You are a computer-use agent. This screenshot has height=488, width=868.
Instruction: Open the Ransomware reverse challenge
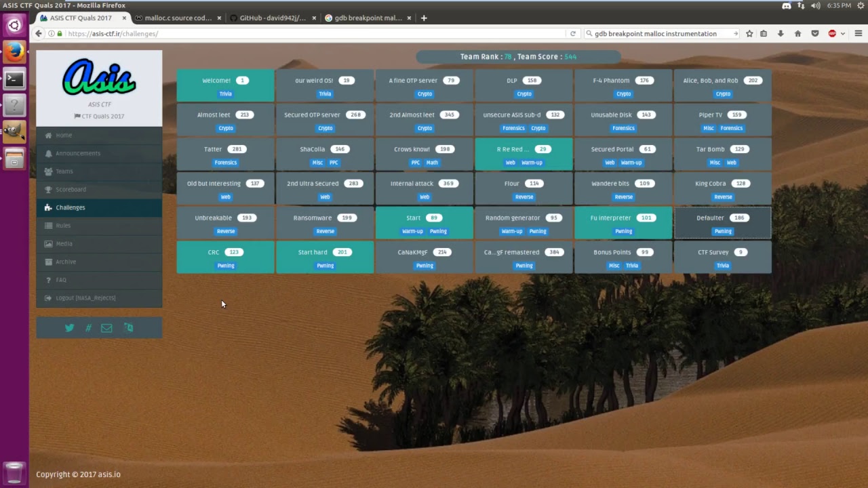pyautogui.click(x=325, y=224)
